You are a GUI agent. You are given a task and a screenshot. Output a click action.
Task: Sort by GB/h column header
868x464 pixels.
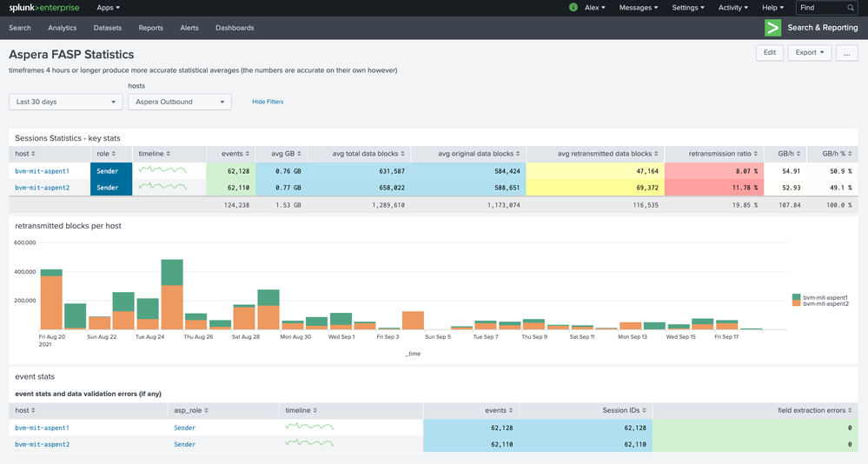pos(789,154)
